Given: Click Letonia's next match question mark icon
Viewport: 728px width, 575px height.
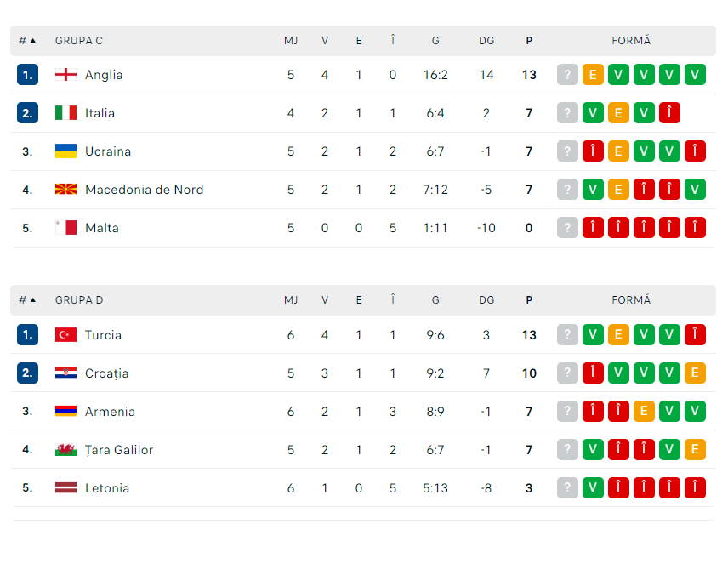Looking at the screenshot, I should click(x=567, y=487).
